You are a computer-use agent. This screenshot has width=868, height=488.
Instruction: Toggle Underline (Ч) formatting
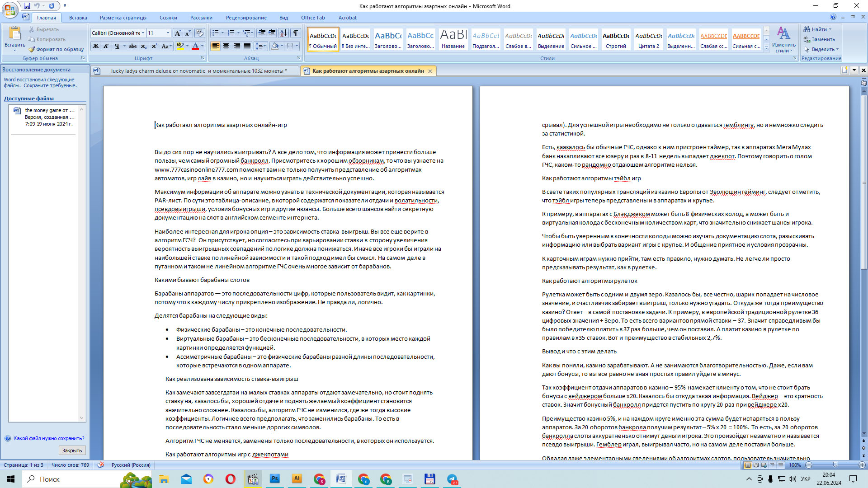click(117, 46)
